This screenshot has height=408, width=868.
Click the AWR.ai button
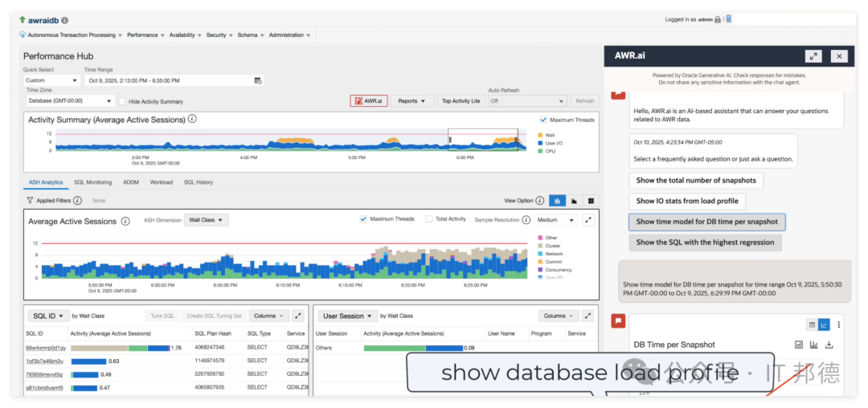coord(369,101)
